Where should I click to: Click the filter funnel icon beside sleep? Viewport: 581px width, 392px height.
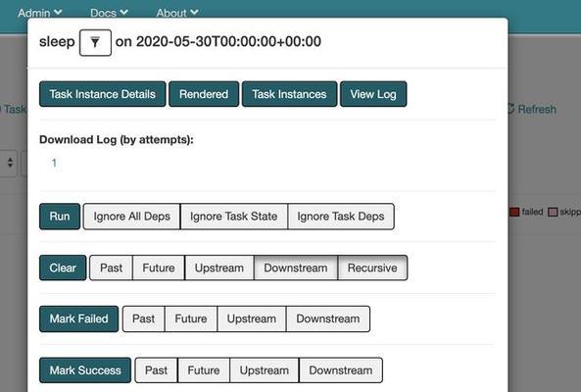[x=95, y=42]
